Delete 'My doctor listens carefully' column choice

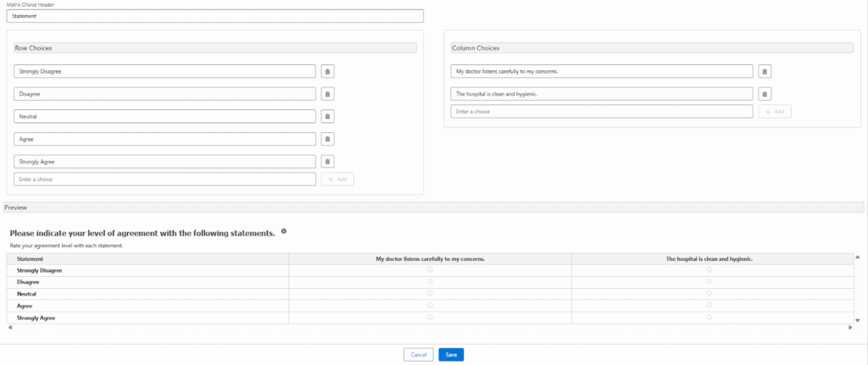coord(764,71)
